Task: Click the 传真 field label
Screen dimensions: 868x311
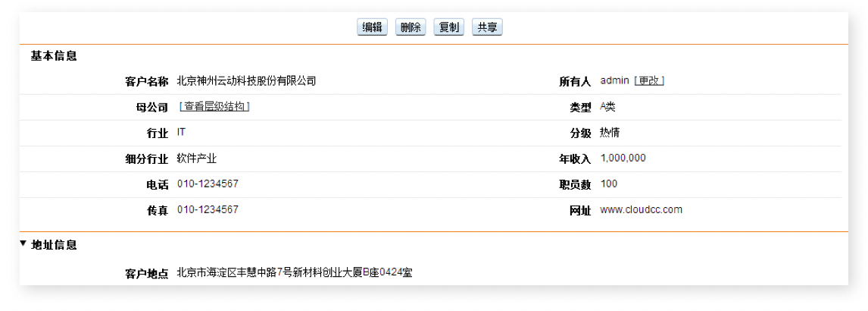Action: click(157, 211)
